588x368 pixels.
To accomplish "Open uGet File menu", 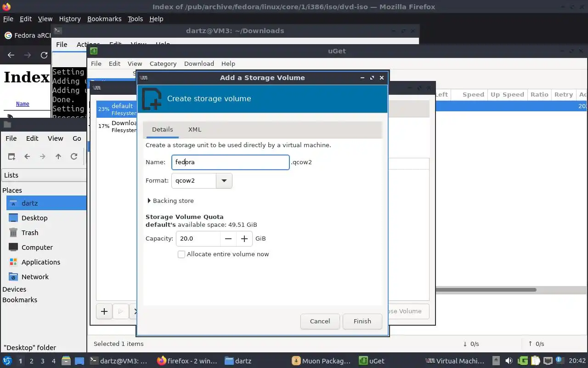I will [x=96, y=63].
